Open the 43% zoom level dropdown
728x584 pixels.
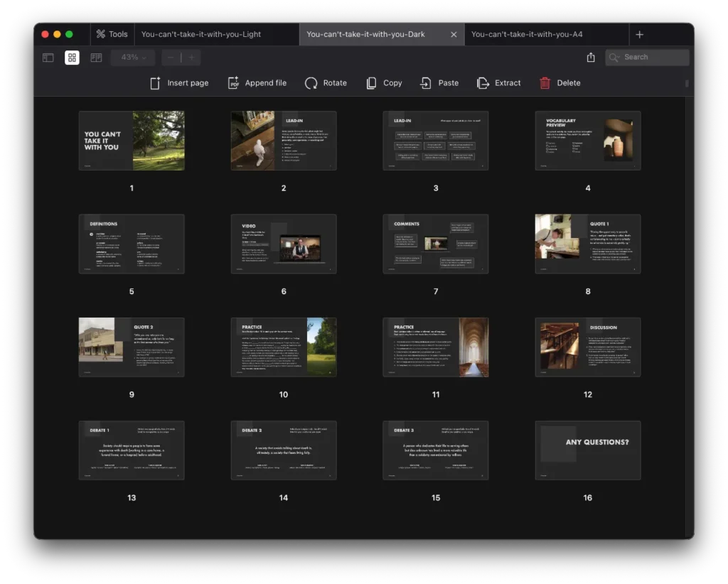pos(133,58)
